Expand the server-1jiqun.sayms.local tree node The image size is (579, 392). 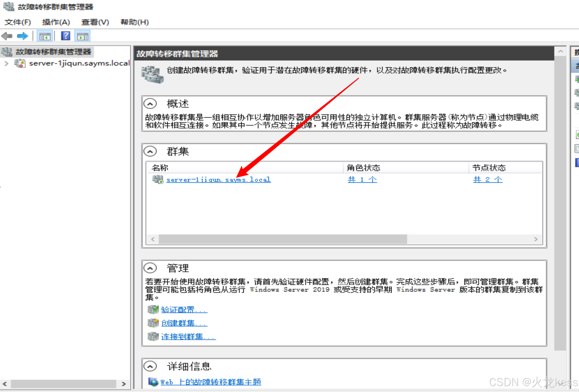[7, 63]
